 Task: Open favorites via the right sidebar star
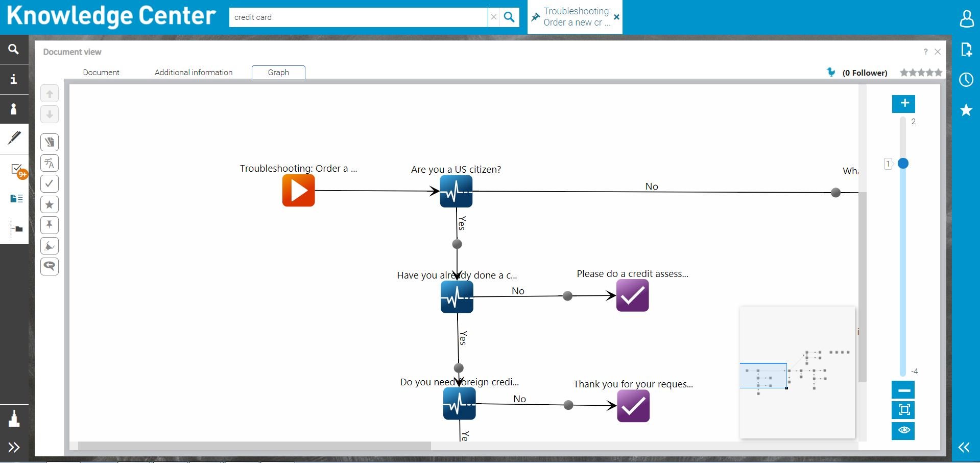[966, 110]
